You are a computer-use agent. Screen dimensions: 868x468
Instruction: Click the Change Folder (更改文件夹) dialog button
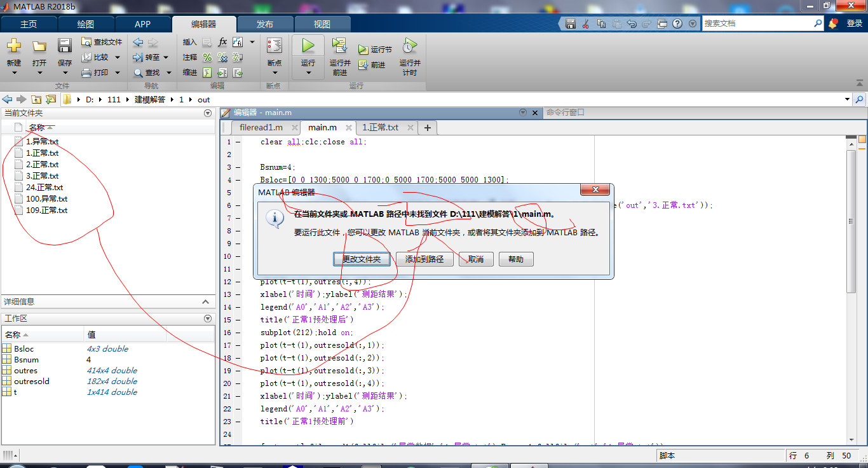point(362,259)
